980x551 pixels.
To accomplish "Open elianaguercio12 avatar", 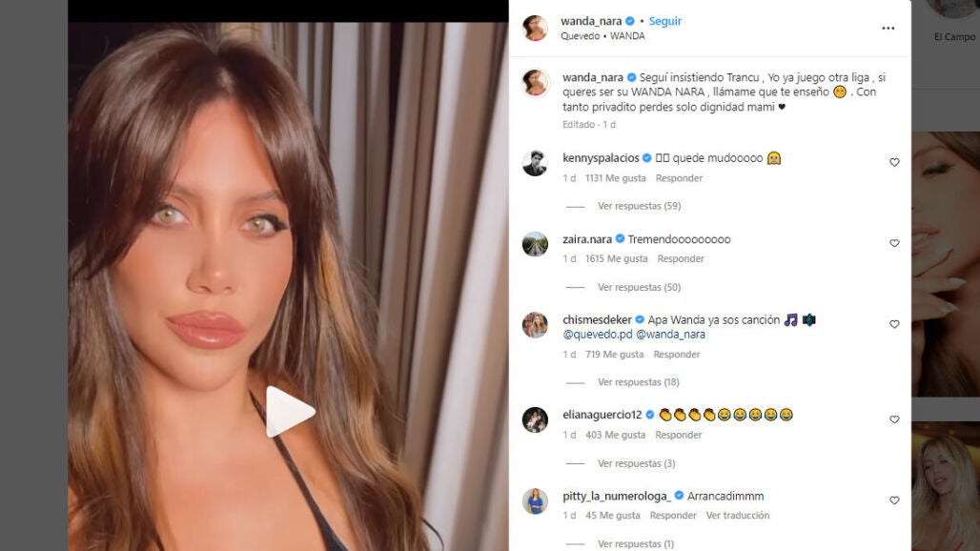I will (535, 419).
